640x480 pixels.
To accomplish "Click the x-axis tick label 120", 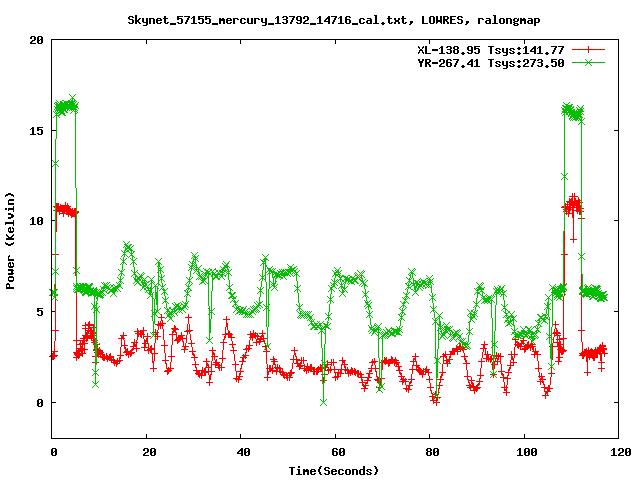I will tap(621, 452).
